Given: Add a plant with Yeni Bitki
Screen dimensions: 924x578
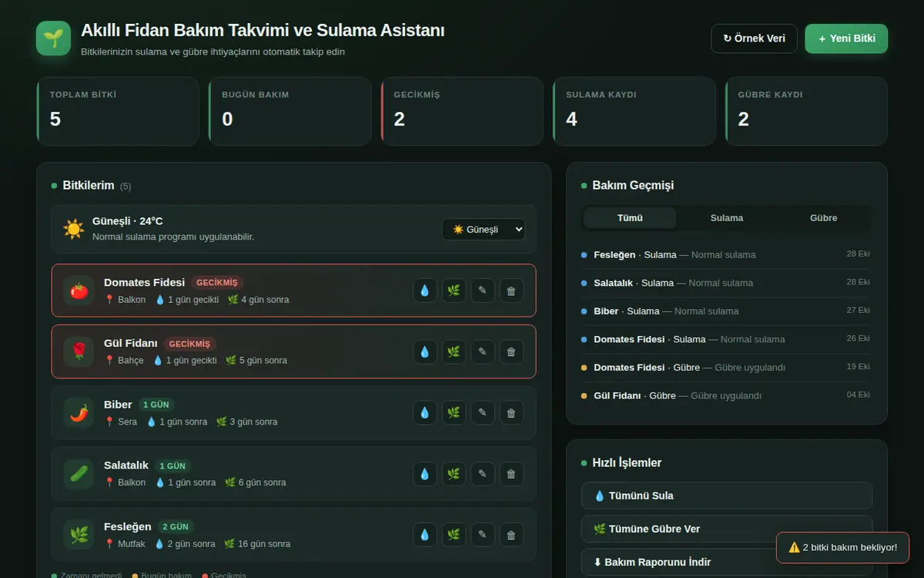Looking at the screenshot, I should tap(846, 39).
